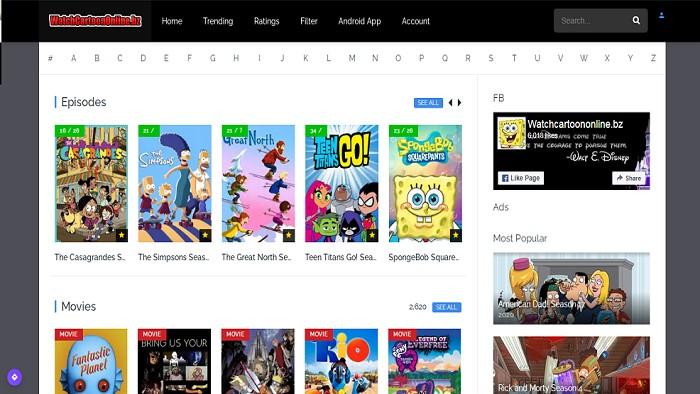Favorite The Simpsons with star icon
The height and width of the screenshot is (394, 700).
(x=205, y=235)
